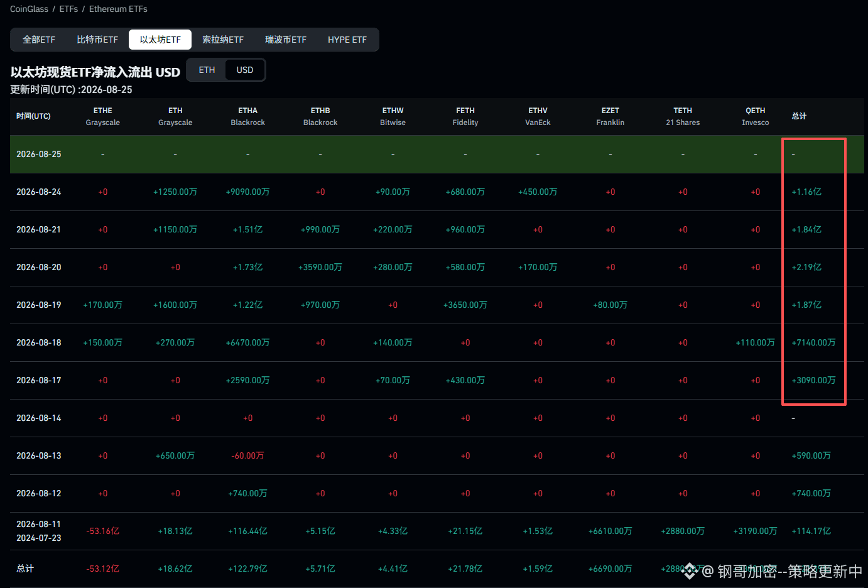Select the 以太坊ETF tab
The width and height of the screenshot is (868, 588).
pyautogui.click(x=160, y=40)
